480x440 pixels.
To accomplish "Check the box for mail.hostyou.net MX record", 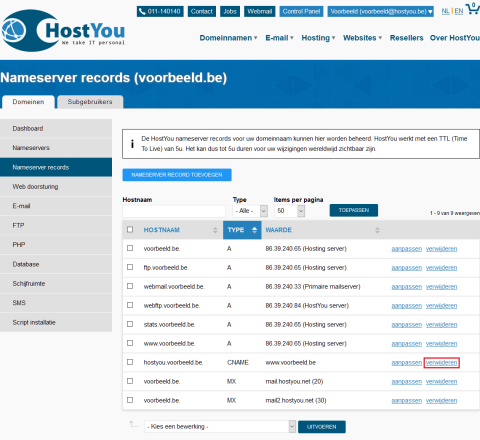I will pos(130,381).
